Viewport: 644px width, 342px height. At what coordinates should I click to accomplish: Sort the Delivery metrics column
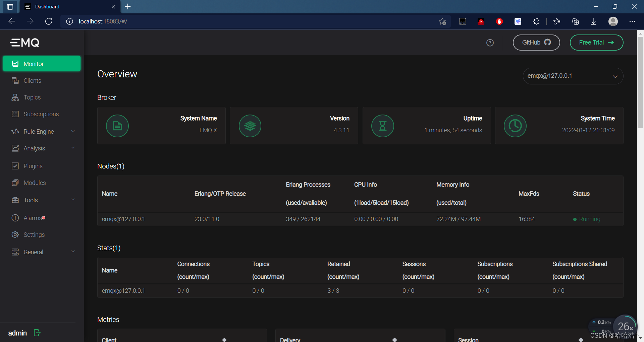pos(394,339)
